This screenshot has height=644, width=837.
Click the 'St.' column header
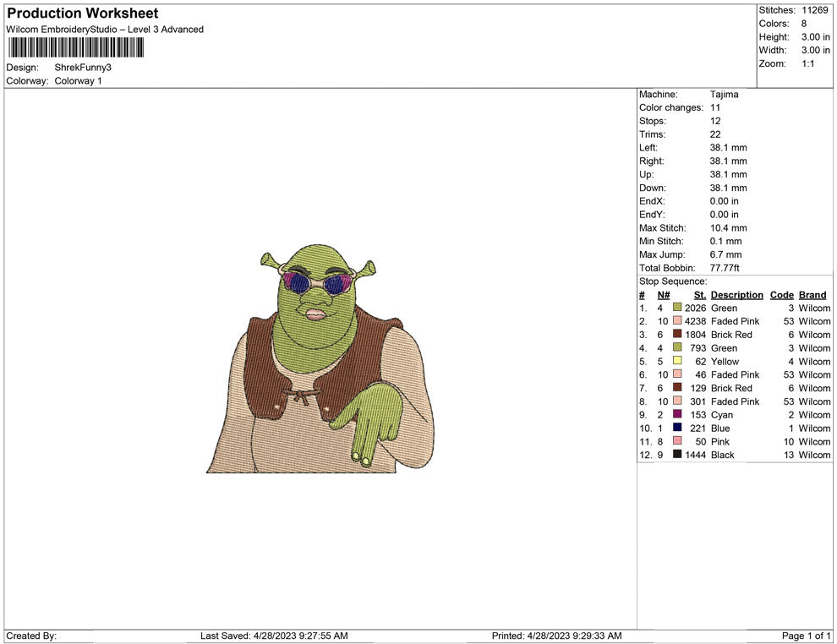[x=700, y=295]
